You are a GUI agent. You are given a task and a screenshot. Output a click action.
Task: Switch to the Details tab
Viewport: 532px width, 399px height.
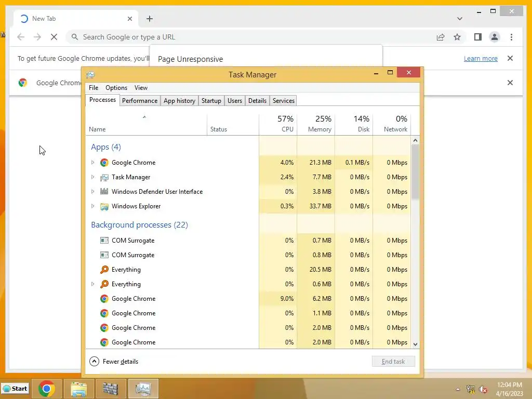point(257,100)
